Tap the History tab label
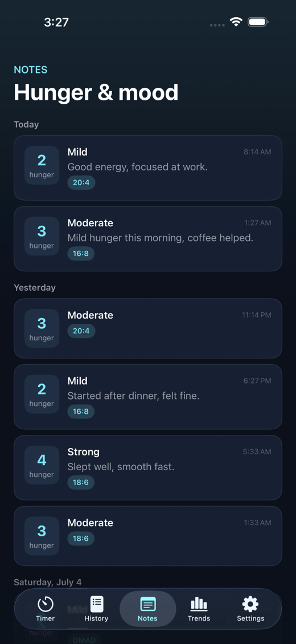This screenshot has width=296, height=644. click(96, 618)
